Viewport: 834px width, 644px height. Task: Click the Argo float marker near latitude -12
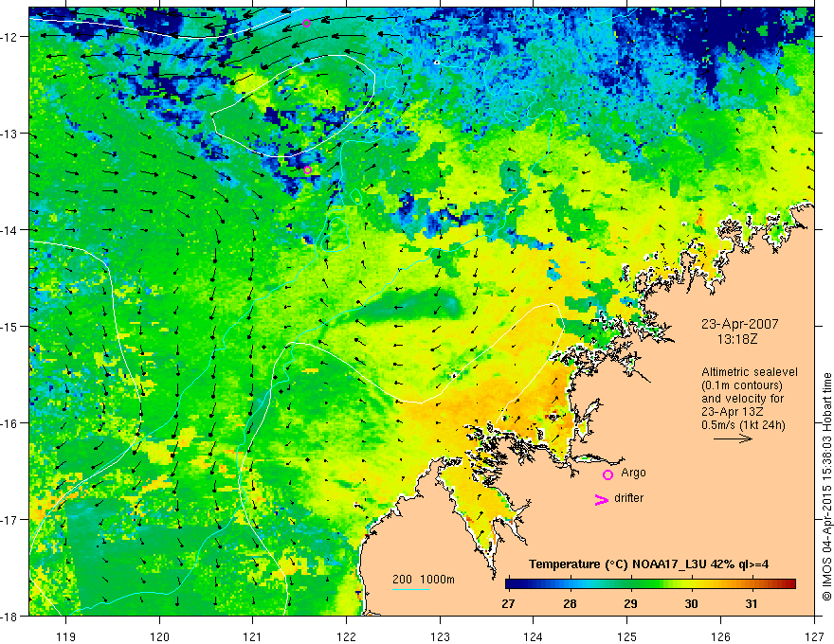point(306,23)
